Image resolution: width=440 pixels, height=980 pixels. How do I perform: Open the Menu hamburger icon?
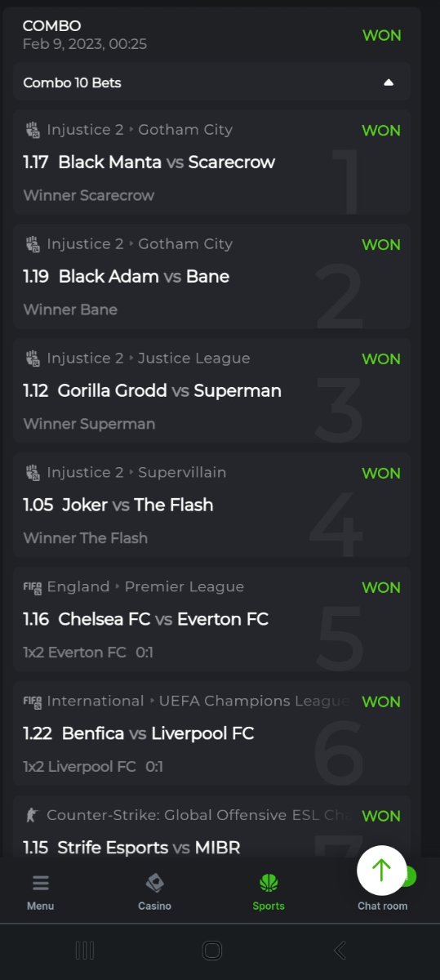tap(40, 883)
